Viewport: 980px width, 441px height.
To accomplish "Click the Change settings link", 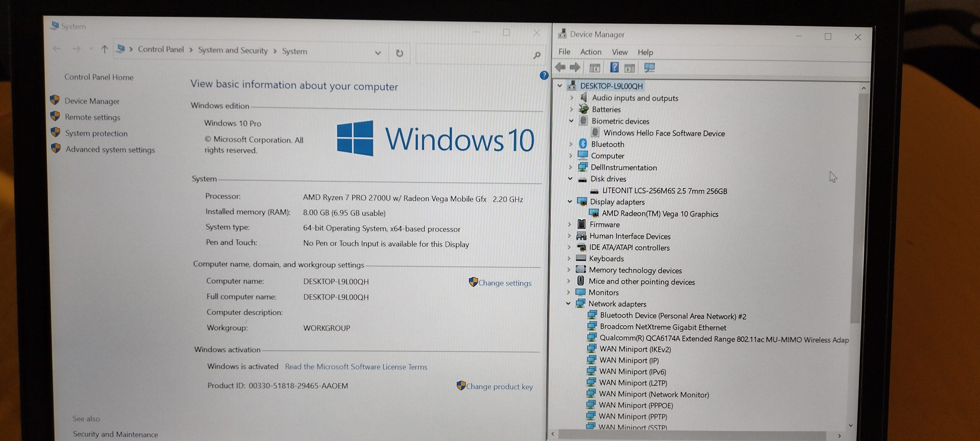I will click(505, 283).
